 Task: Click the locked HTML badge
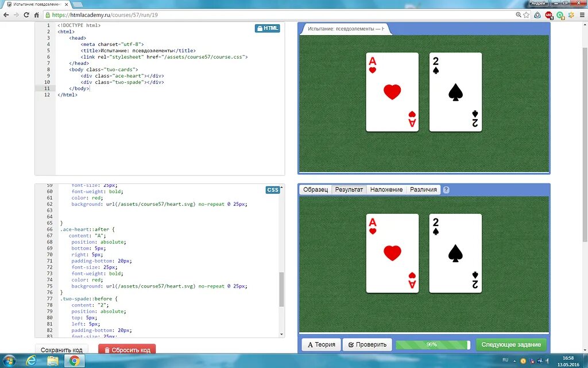(x=268, y=28)
